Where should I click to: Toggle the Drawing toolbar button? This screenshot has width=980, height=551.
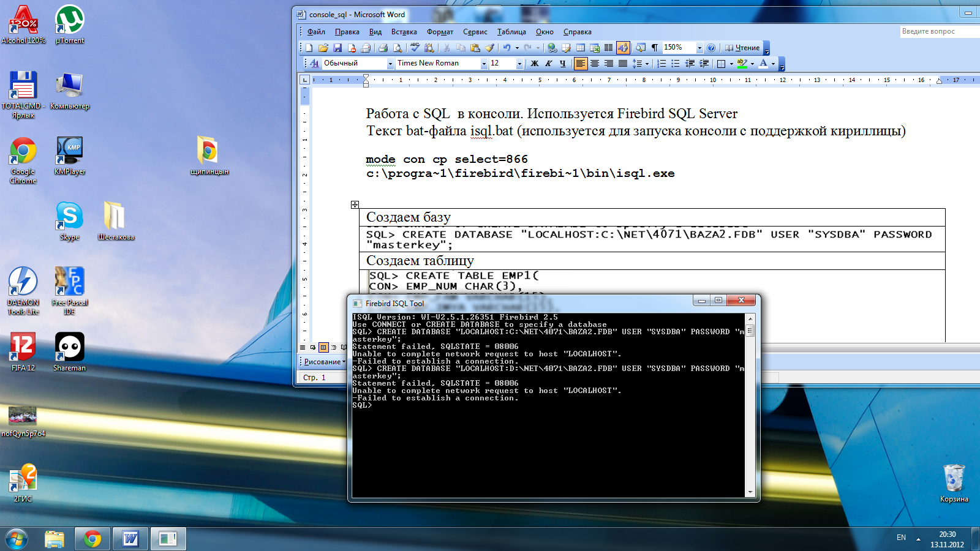pyautogui.click(x=623, y=48)
